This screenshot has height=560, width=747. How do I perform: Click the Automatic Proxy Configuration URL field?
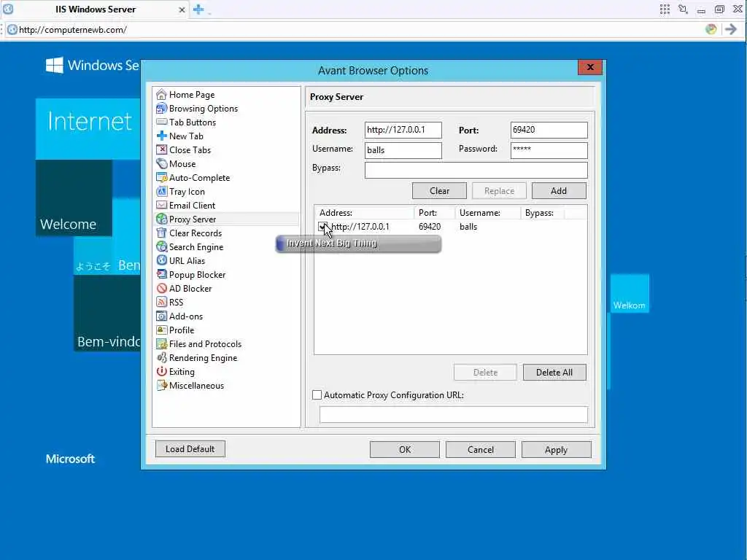click(x=454, y=414)
